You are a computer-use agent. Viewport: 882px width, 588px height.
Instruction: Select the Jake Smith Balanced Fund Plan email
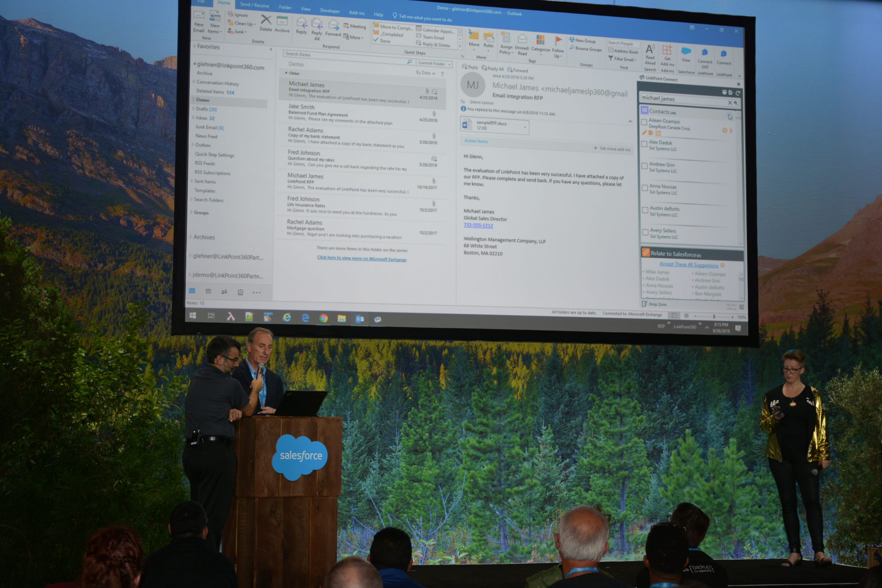[362, 114]
